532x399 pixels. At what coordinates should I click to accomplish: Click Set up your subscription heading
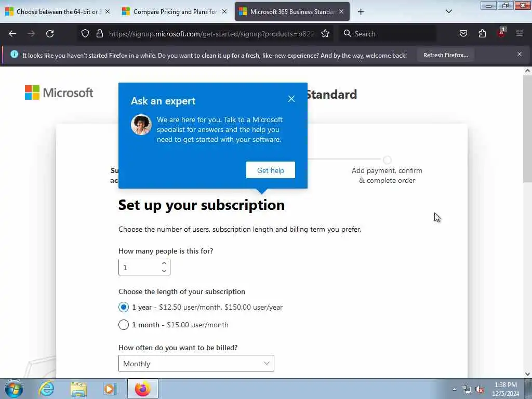click(202, 205)
